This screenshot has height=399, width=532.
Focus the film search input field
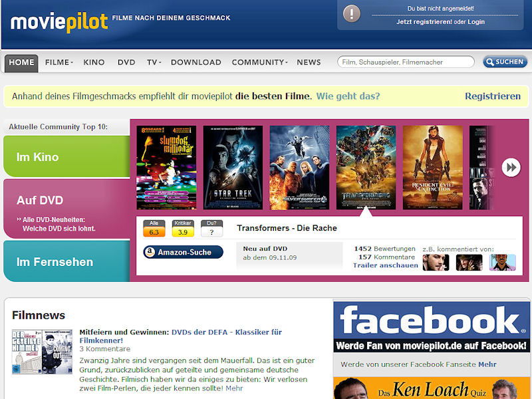click(406, 62)
